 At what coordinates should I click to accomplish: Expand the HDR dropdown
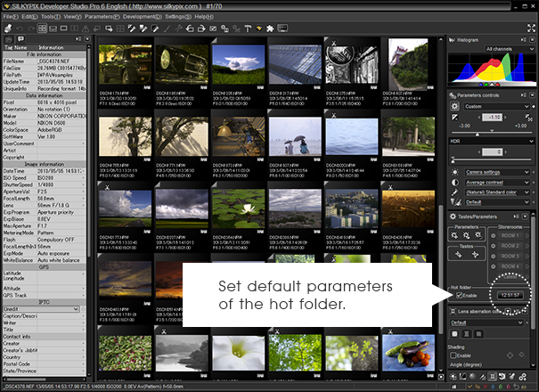tap(492, 141)
